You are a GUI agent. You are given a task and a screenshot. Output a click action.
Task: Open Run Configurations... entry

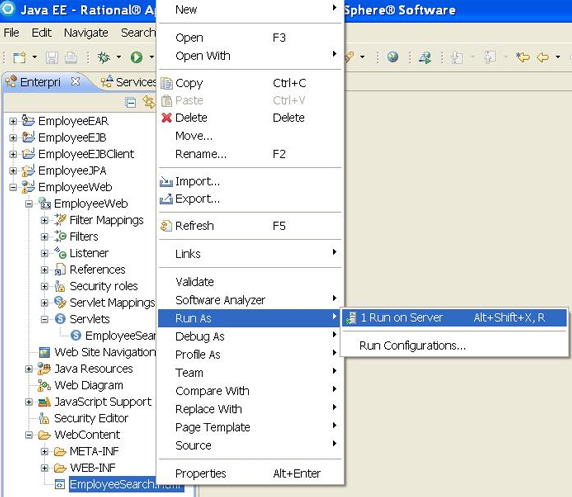[x=454, y=346]
